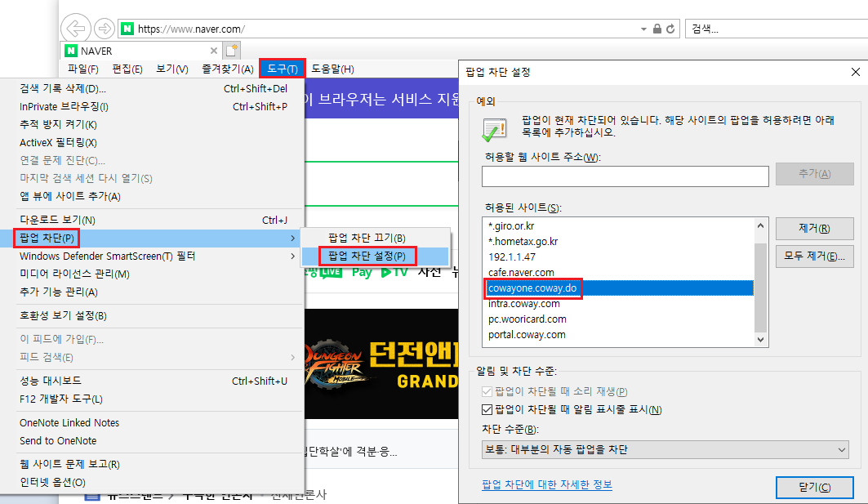
Task: Select *.hometax.go.kr in allowed sites
Action: coord(618,242)
